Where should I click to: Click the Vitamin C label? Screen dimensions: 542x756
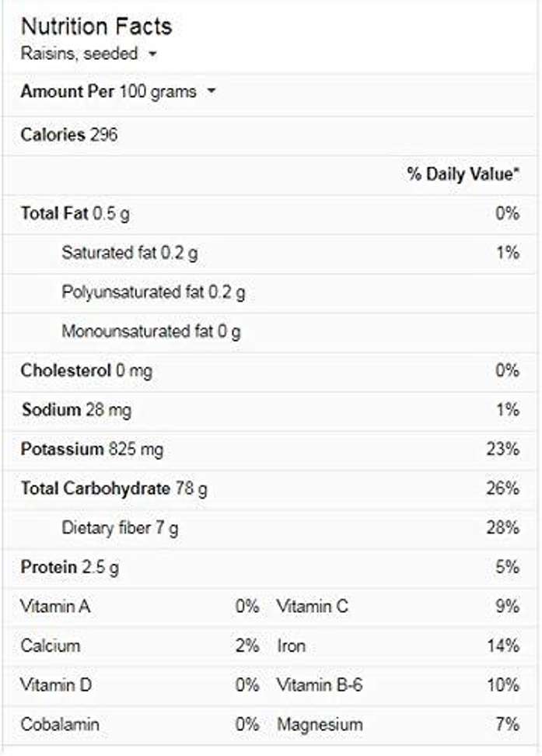(313, 607)
